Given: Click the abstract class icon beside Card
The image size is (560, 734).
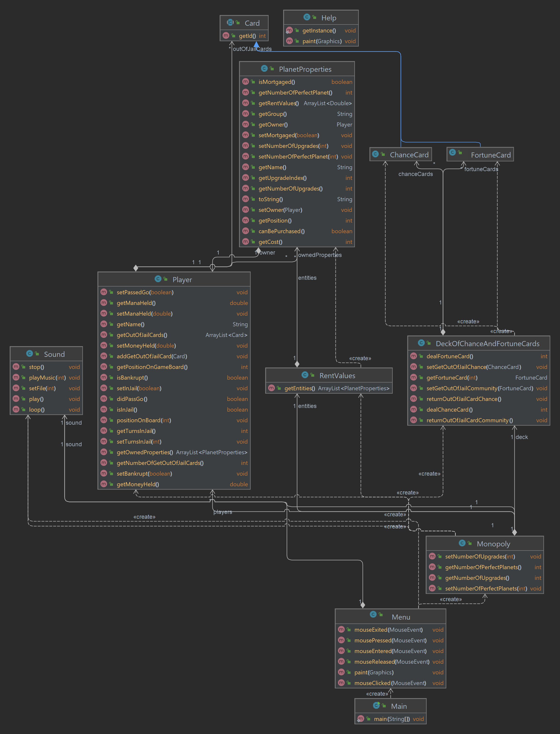Looking at the screenshot, I should pyautogui.click(x=230, y=23).
